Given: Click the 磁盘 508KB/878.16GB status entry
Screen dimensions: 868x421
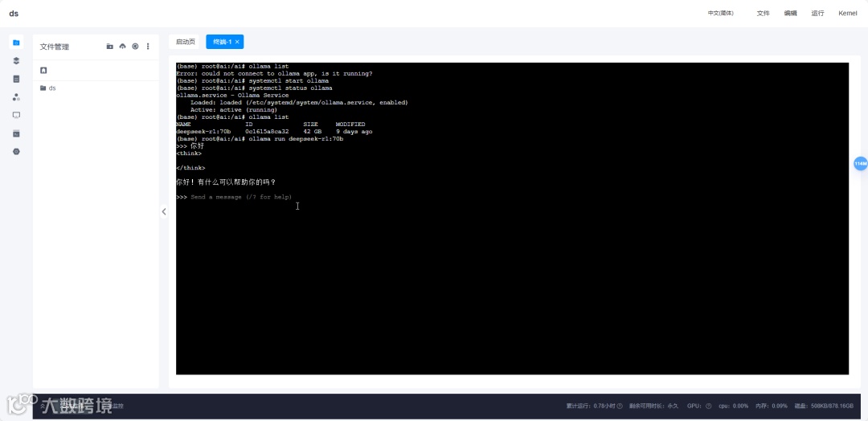Looking at the screenshot, I should pos(824,406).
